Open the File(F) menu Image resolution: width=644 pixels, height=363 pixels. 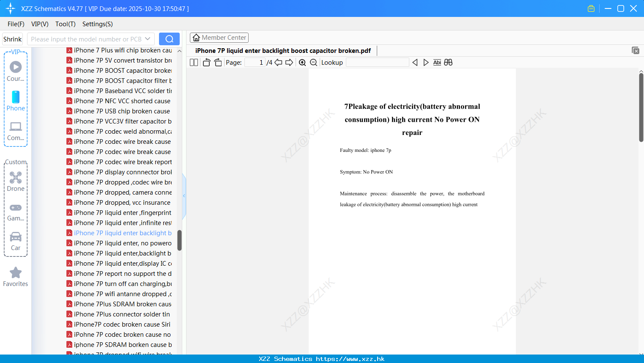[x=16, y=24]
